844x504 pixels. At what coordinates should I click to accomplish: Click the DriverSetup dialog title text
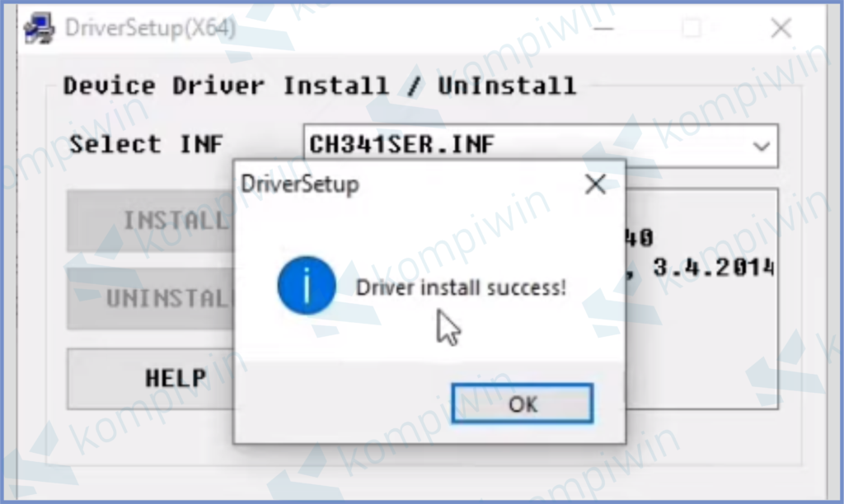coord(300,184)
